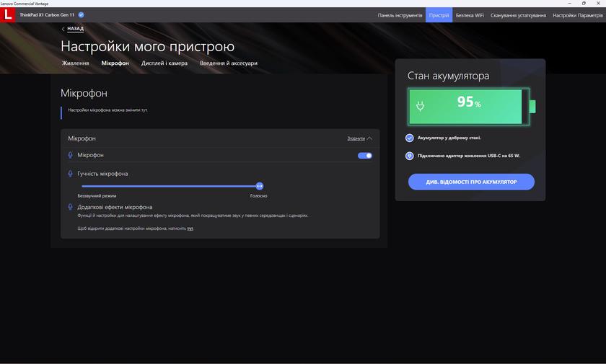The height and width of the screenshot is (364, 606).
Task: Click the plug icon in battery indicator
Action: [x=421, y=106]
